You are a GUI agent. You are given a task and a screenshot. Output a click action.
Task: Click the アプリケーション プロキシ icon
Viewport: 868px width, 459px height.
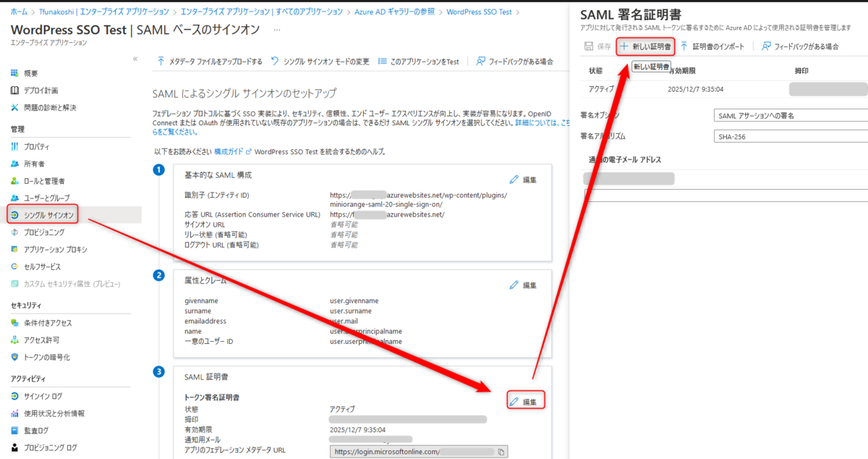[15, 249]
